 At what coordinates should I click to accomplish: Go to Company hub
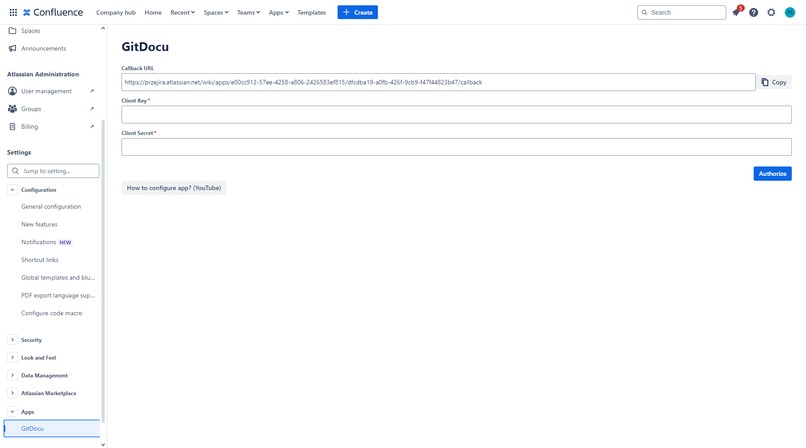tap(116, 12)
